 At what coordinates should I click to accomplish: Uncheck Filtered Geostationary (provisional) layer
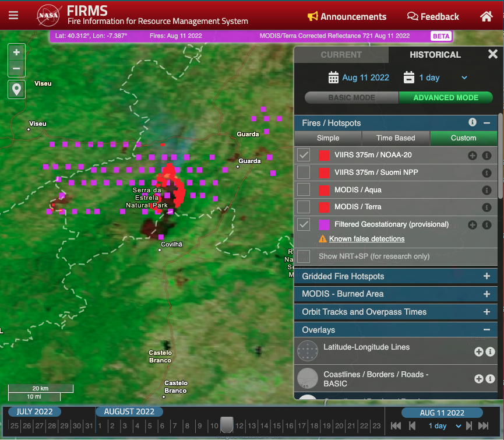click(x=304, y=224)
